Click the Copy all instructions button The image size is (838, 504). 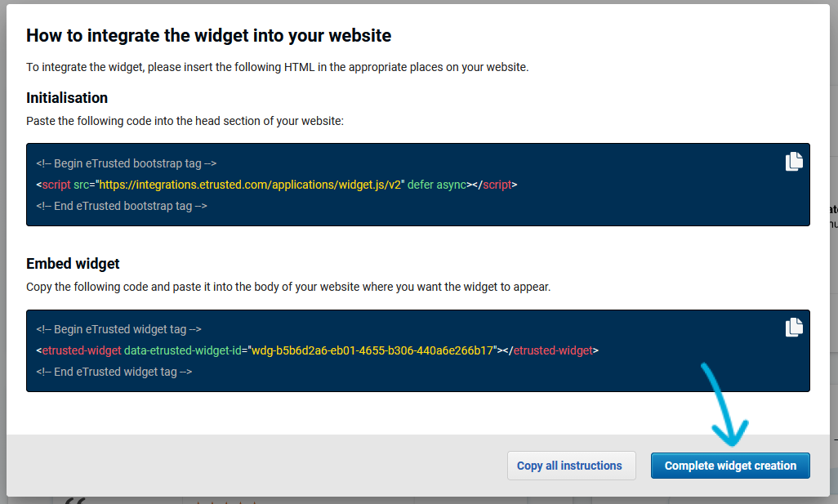tap(571, 465)
